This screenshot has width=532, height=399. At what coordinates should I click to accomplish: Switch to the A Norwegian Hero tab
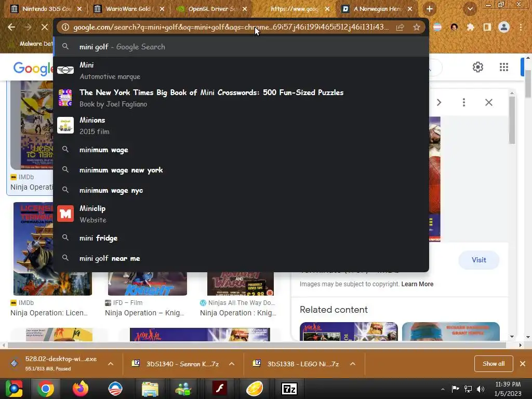click(378, 9)
